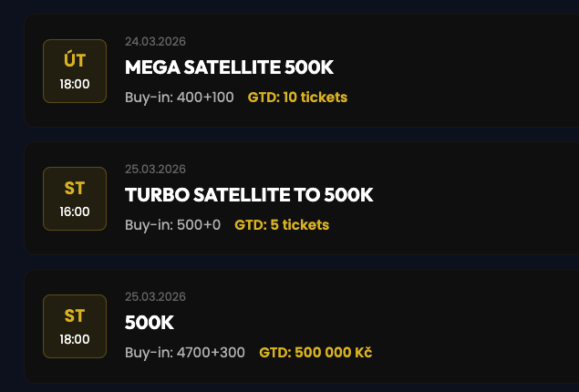
Task: Click the date 24.03.2026
Action: [x=155, y=42]
